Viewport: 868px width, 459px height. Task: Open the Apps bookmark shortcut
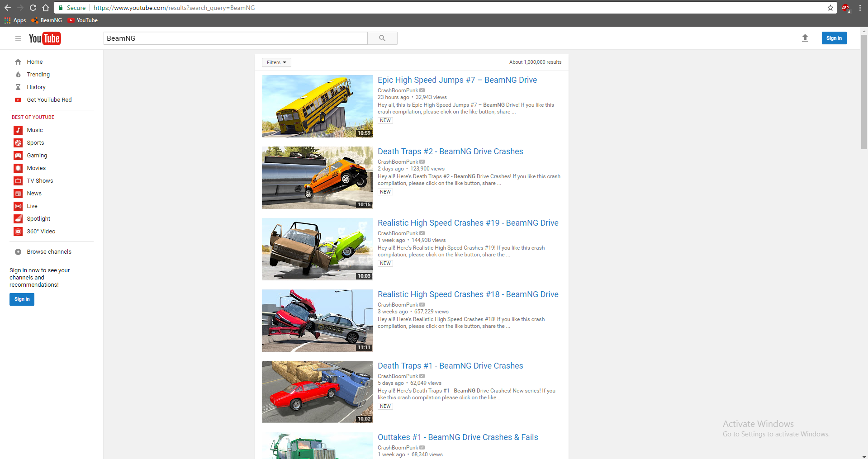pos(15,20)
